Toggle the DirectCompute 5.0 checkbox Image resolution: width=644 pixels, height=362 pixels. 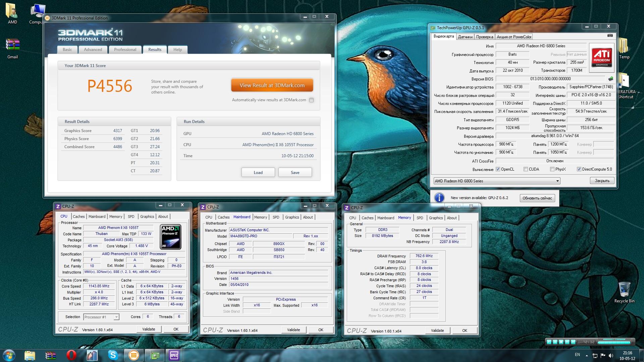(579, 169)
